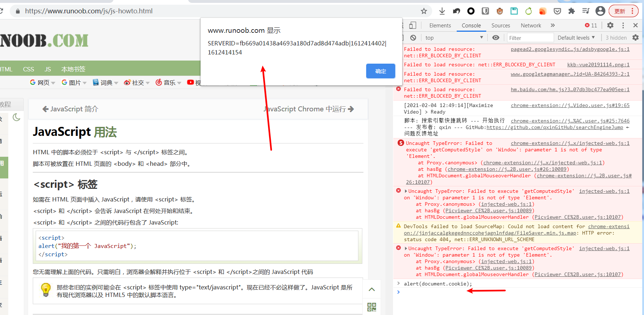Screen dimensions: 644x315
Task: Click the green circular arrow extension icon
Action: (528, 11)
